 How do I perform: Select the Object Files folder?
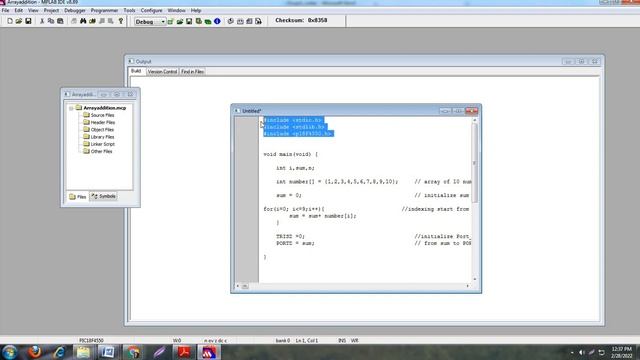pyautogui.click(x=102, y=129)
